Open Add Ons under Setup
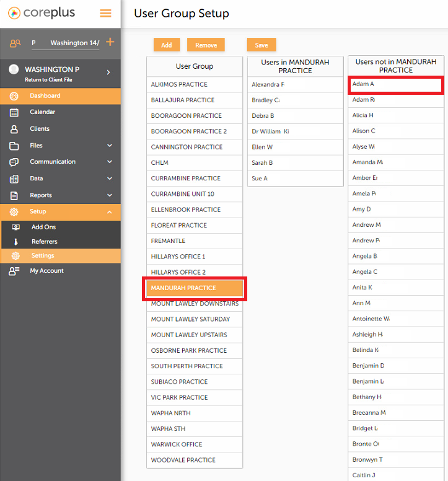The image size is (448, 481). (x=43, y=227)
